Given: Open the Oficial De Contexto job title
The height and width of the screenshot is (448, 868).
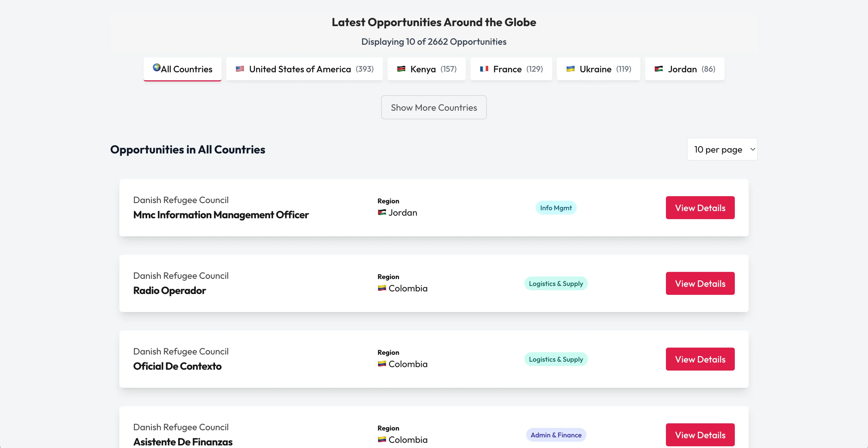Looking at the screenshot, I should tap(177, 366).
